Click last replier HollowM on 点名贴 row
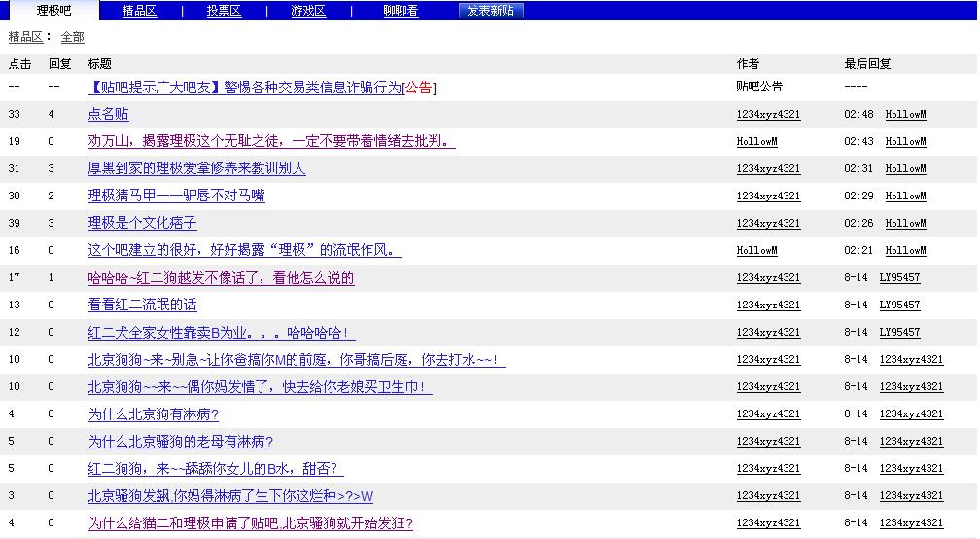The width and height of the screenshot is (980, 539). (x=905, y=115)
